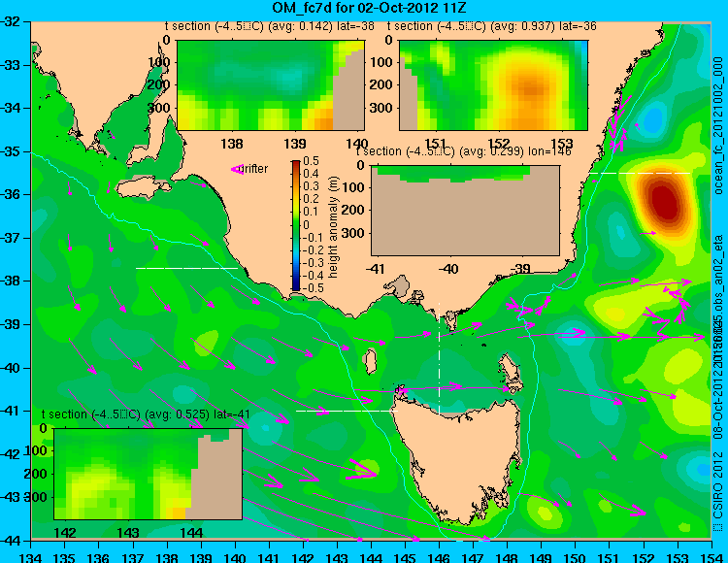
Task: Click the "t section ... lat=-41" inset title
Action: click(x=146, y=414)
